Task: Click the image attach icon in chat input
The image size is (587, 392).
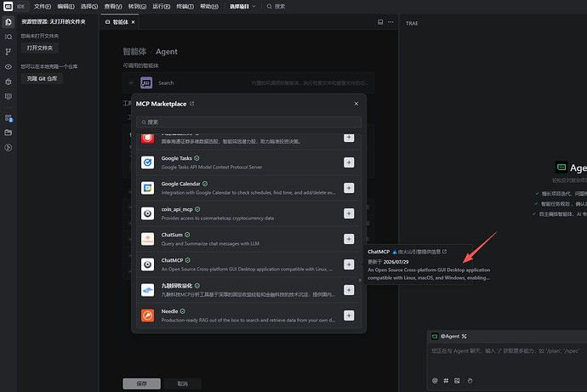Action: [457, 380]
